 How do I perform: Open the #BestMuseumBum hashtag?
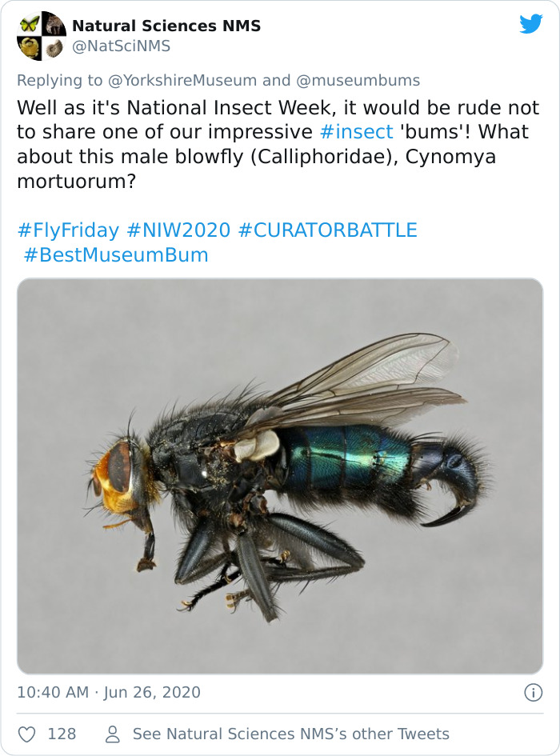[x=116, y=255]
